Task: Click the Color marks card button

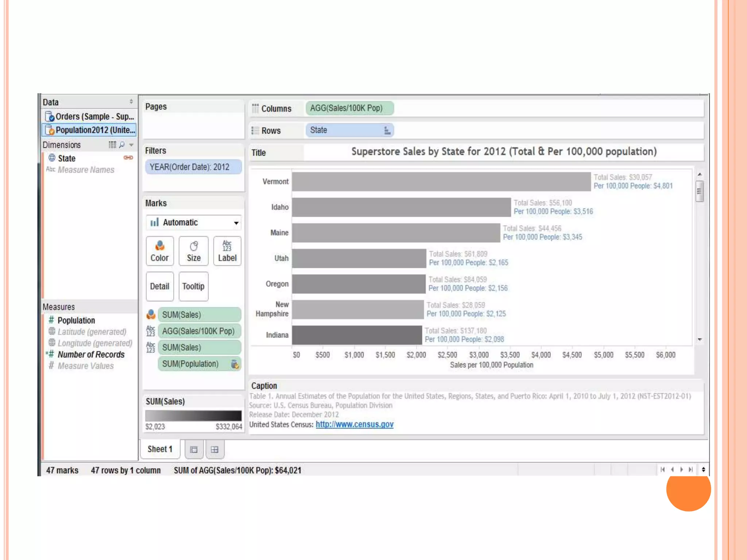Action: (x=160, y=251)
